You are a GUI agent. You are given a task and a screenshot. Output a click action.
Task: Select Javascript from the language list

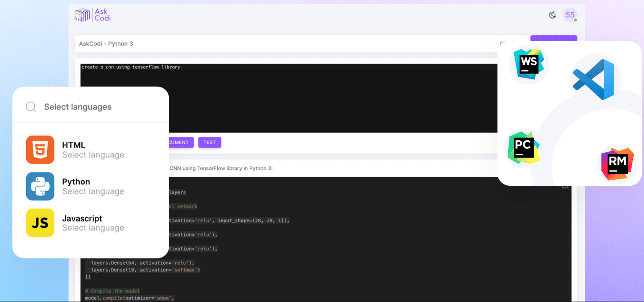point(91,223)
